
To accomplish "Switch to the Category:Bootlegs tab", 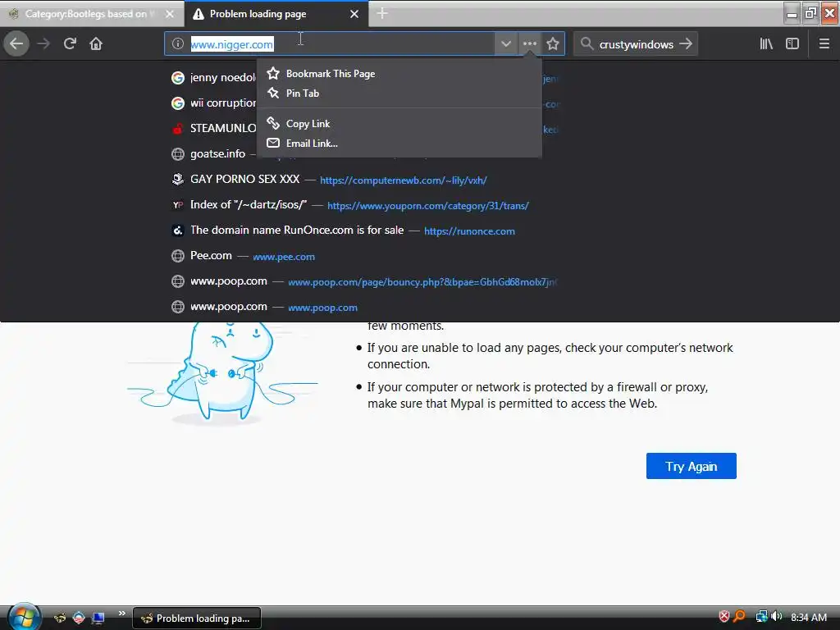I will click(92, 14).
